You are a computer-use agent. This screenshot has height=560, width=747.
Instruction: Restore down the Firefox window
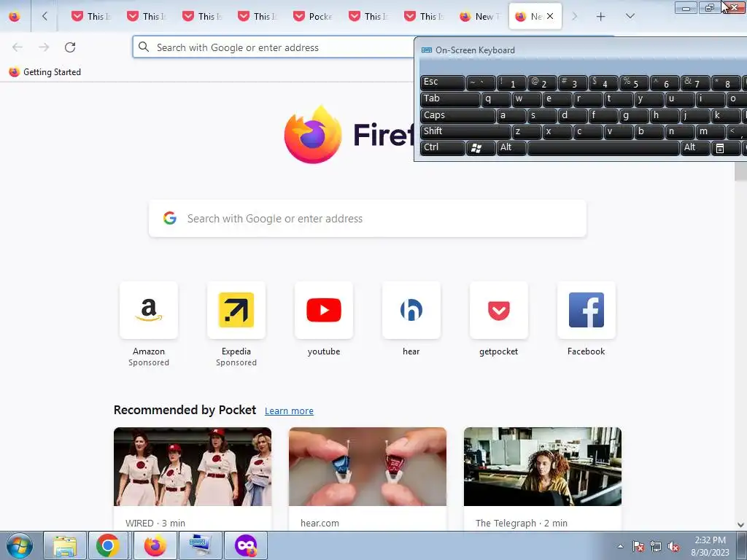pyautogui.click(x=709, y=8)
